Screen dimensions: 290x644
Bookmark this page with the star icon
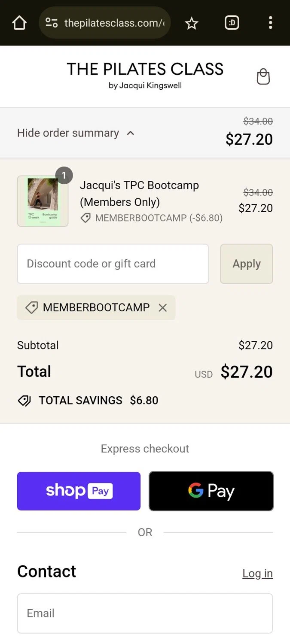click(x=191, y=23)
